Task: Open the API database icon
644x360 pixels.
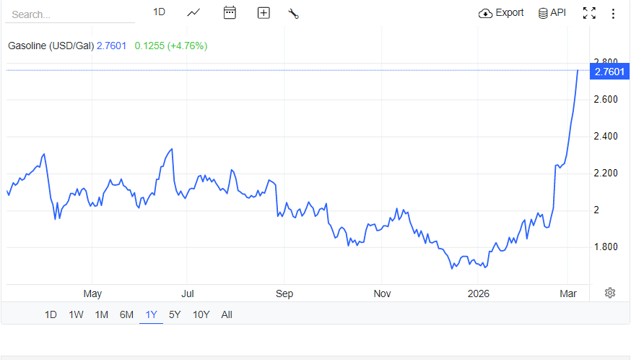Action: 543,13
